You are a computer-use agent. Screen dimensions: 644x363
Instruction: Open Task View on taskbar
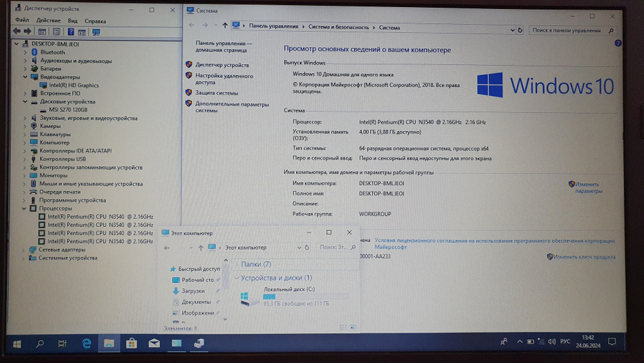[62, 344]
